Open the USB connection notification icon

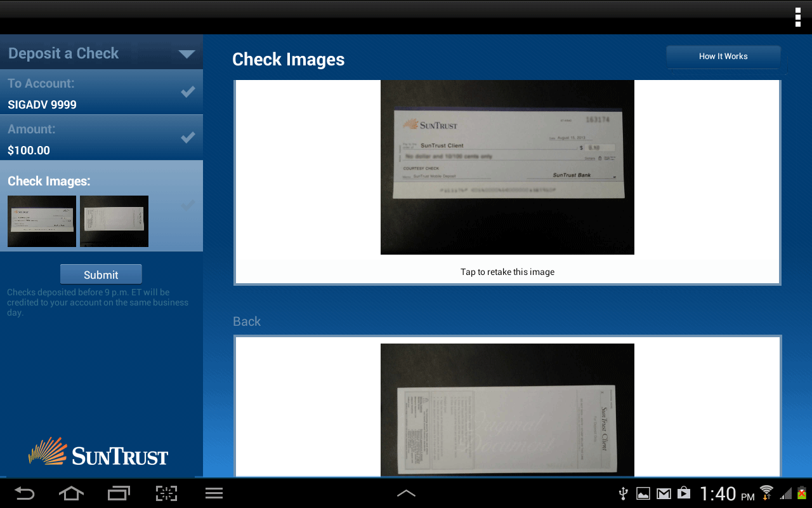click(x=624, y=493)
